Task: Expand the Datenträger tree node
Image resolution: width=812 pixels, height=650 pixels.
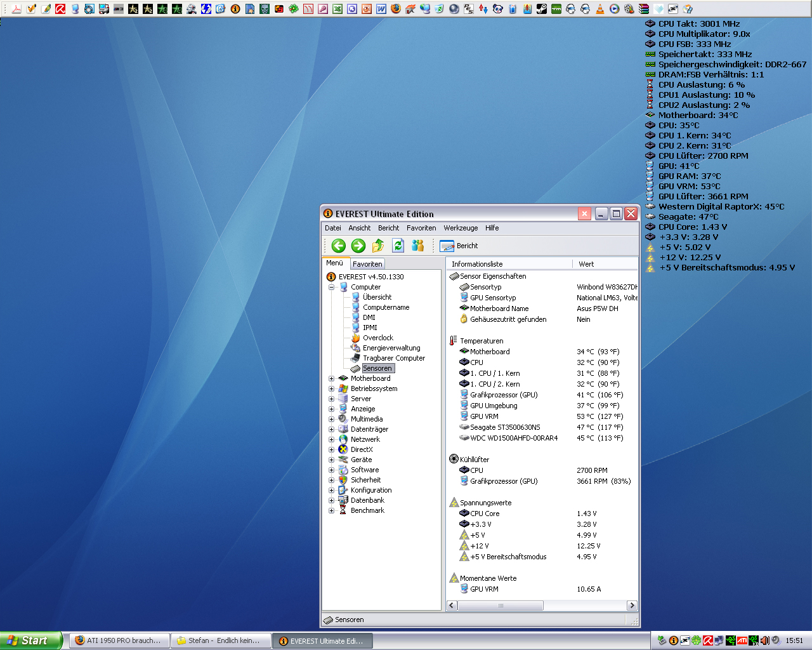Action: point(331,429)
